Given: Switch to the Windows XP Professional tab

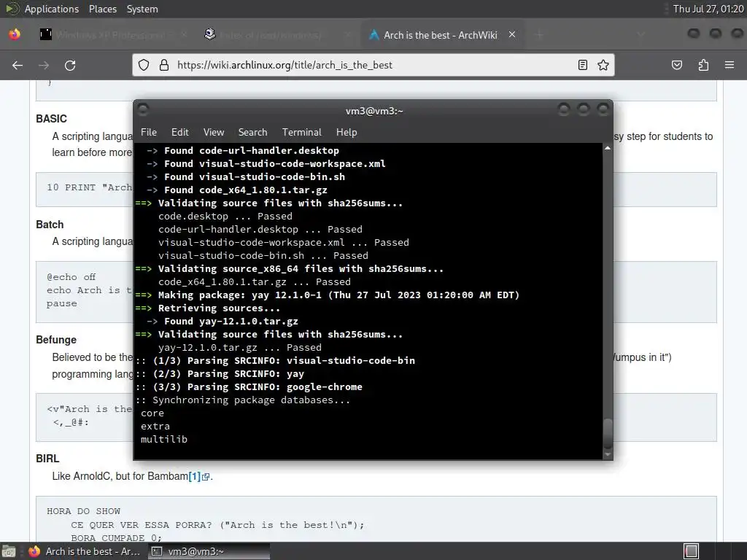Looking at the screenshot, I should pyautogui.click(x=115, y=35).
